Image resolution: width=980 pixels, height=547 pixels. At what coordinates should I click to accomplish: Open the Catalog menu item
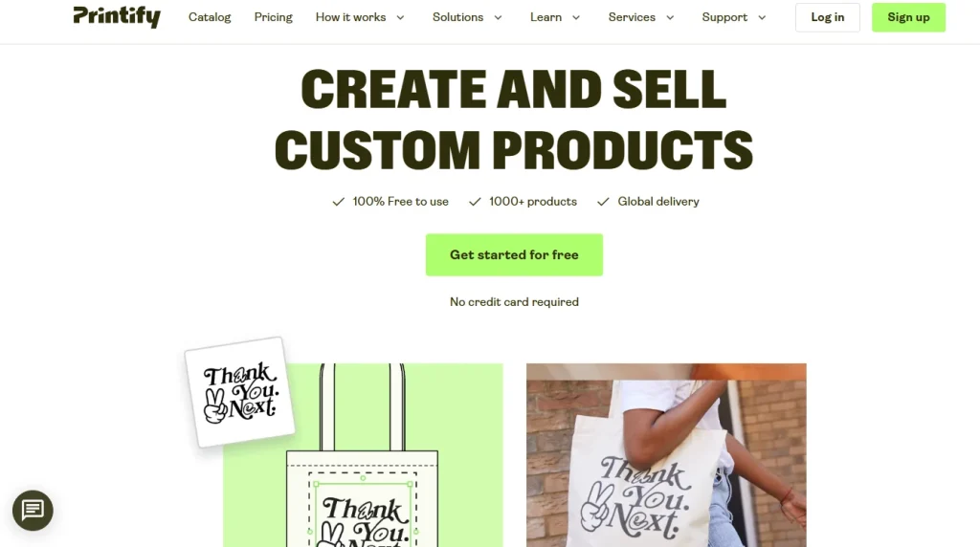(x=210, y=17)
